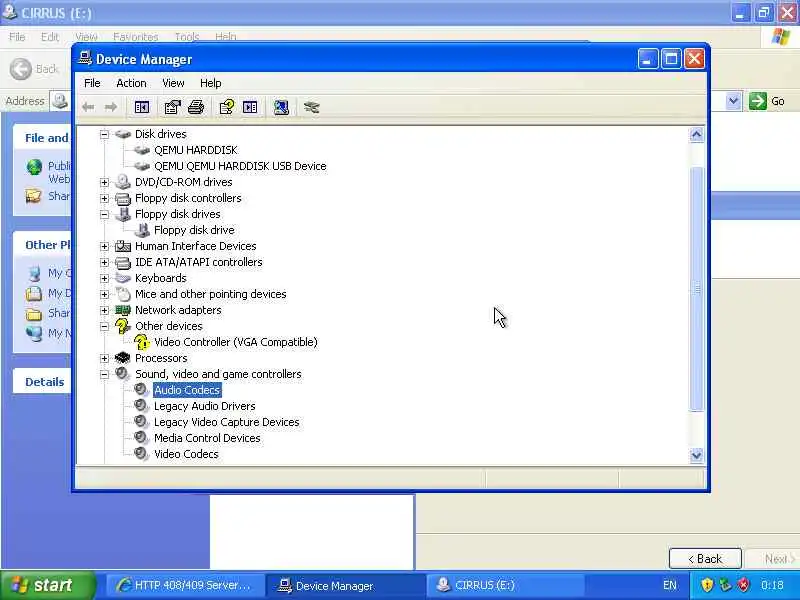Screen dimensions: 800x600
Task: Click the security shield tray icon
Action: click(707, 585)
